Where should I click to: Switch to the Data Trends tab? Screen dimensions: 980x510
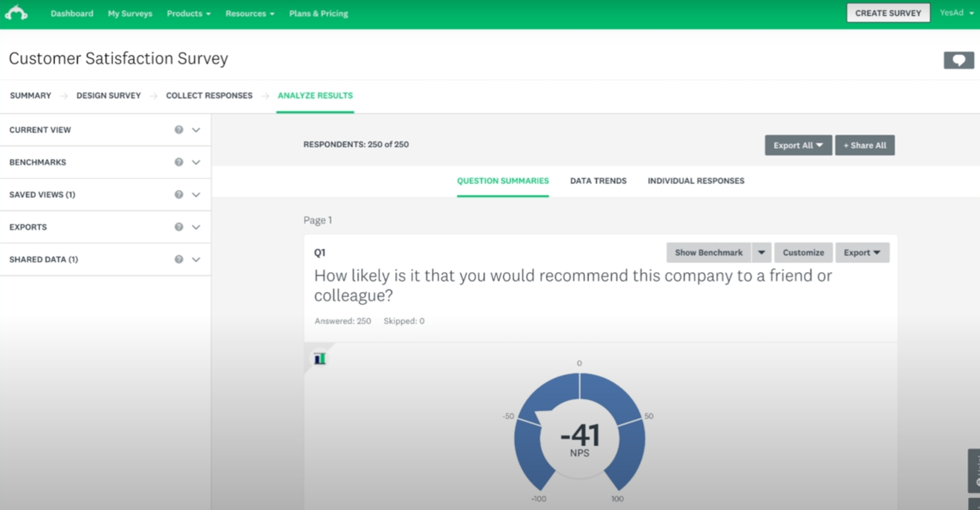(598, 180)
